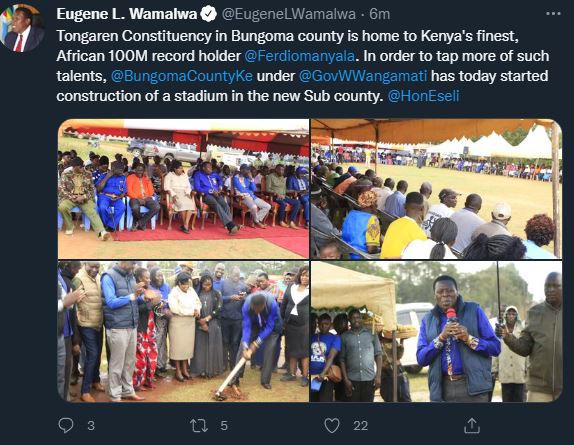Screen dimensions: 574x445
Task: Click the blue verified badge icon
Action: [x=209, y=14]
